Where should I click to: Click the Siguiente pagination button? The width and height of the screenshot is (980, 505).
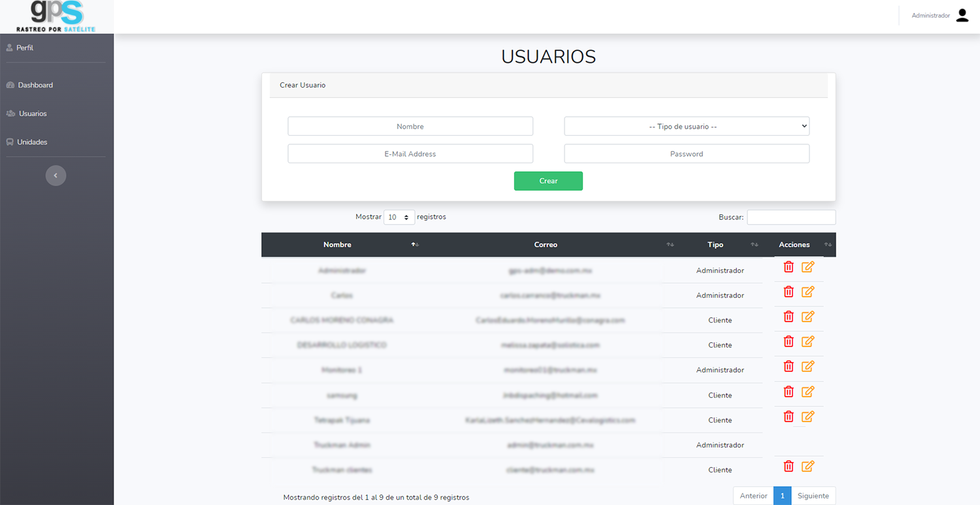(813, 496)
